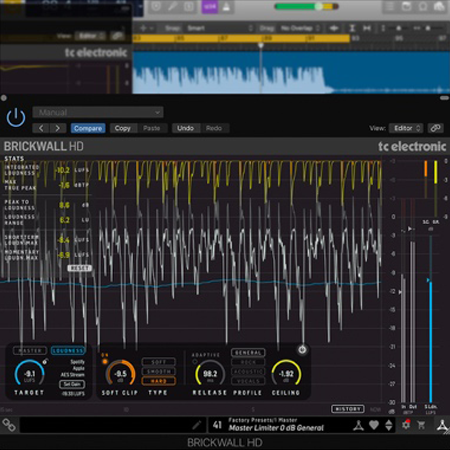The width and height of the screenshot is (450, 450).
Task: Click the pencil edit icon in bottom bar
Action: [197, 425]
